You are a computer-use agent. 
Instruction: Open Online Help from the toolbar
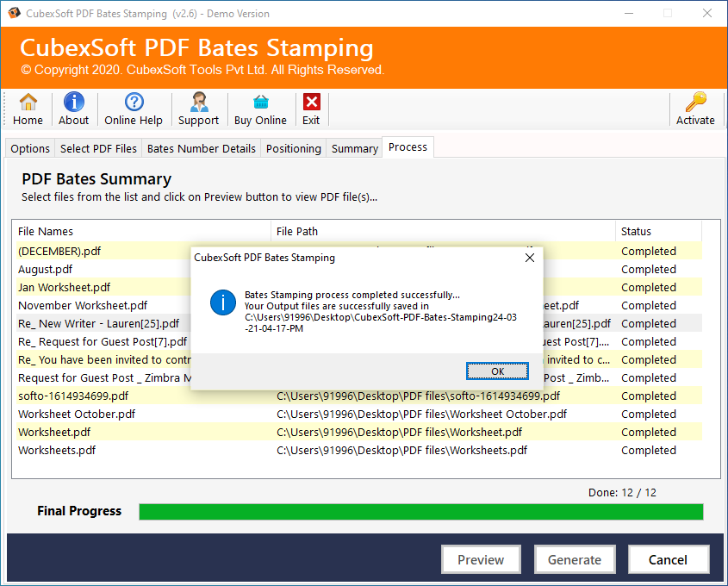point(134,103)
